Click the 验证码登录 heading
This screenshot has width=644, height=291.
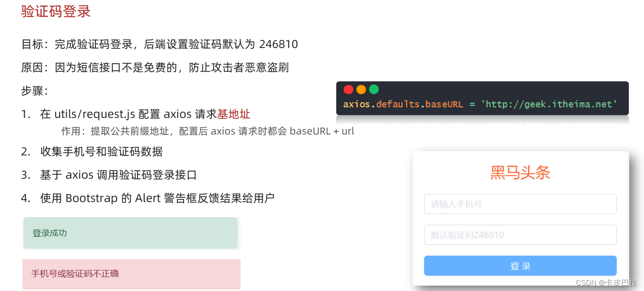point(56,11)
